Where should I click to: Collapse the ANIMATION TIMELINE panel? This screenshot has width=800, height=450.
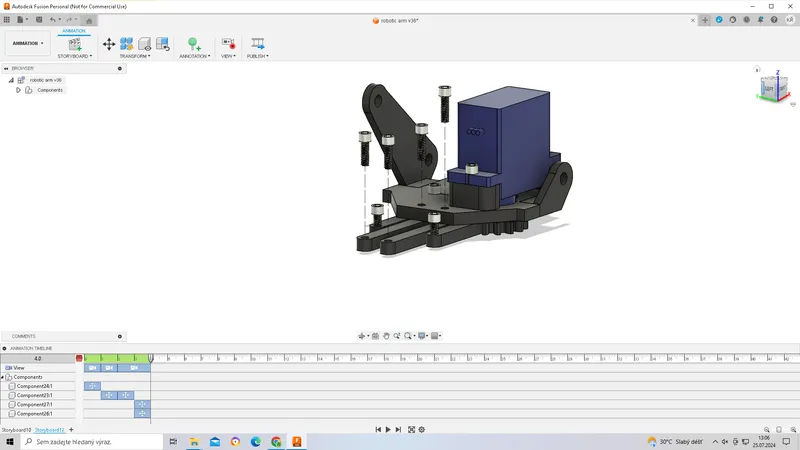[5, 348]
